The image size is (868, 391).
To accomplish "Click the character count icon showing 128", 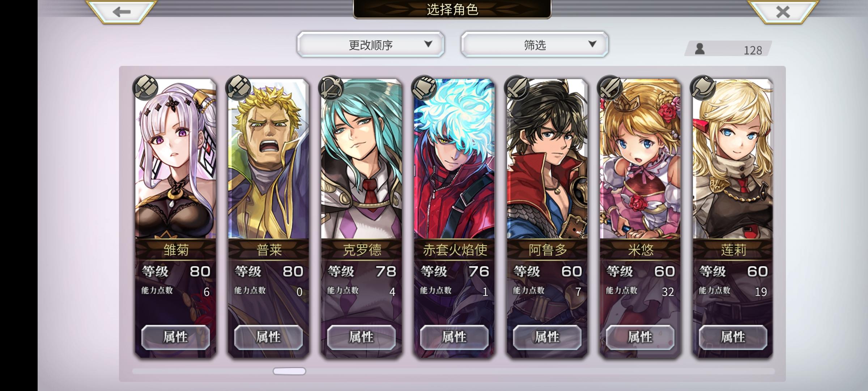I will click(x=700, y=49).
